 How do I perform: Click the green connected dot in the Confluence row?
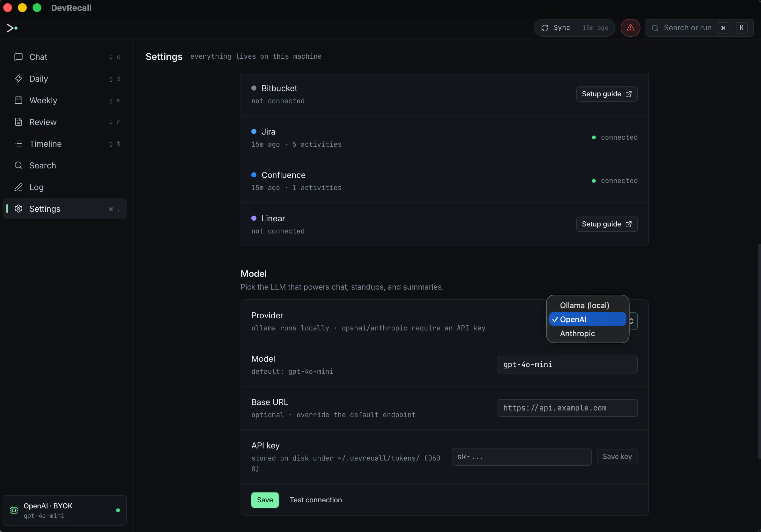(x=594, y=181)
